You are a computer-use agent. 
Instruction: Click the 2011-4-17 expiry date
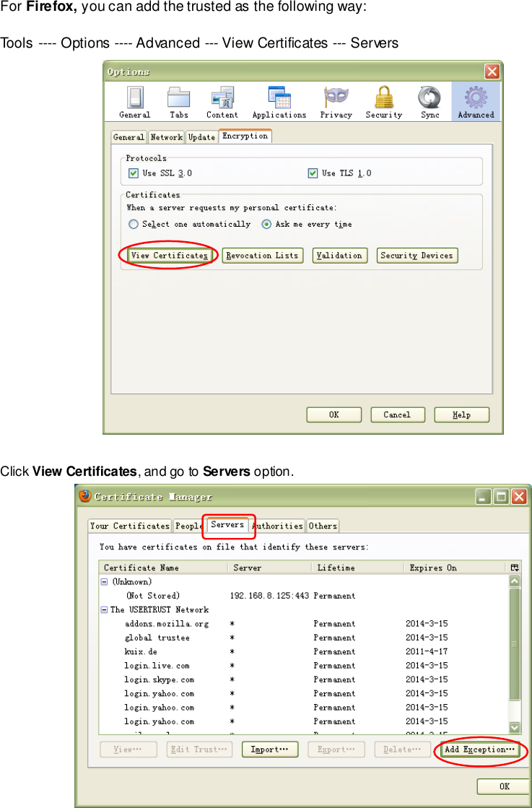(427, 651)
